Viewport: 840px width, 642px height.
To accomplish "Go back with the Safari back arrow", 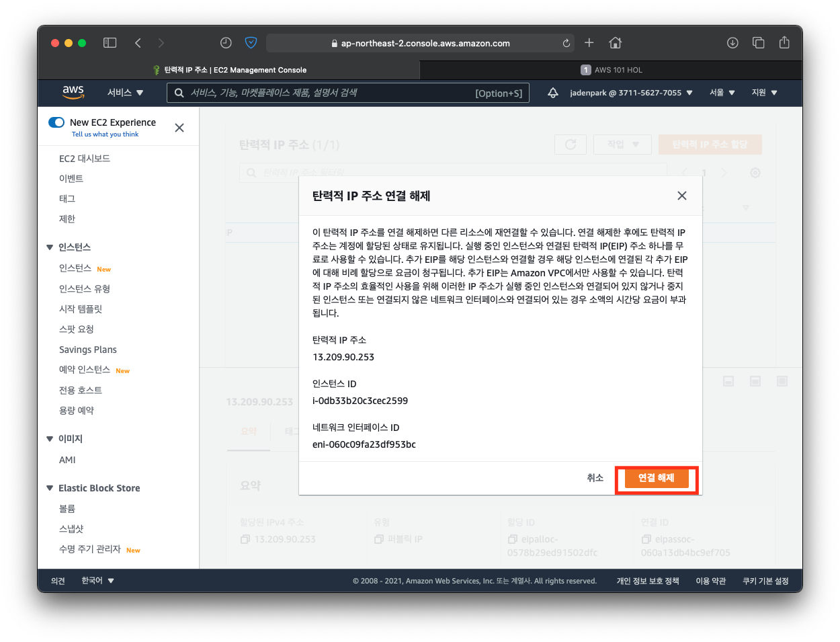I will [x=138, y=43].
